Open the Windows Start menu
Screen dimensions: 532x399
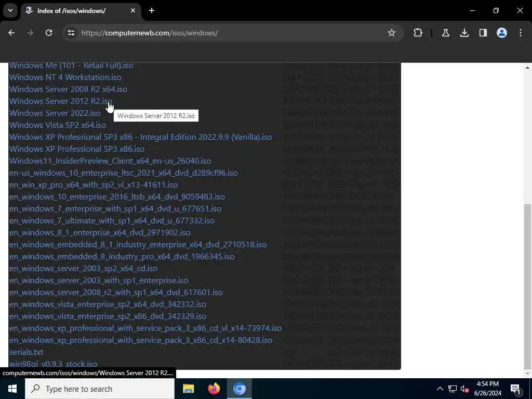pos(12,389)
